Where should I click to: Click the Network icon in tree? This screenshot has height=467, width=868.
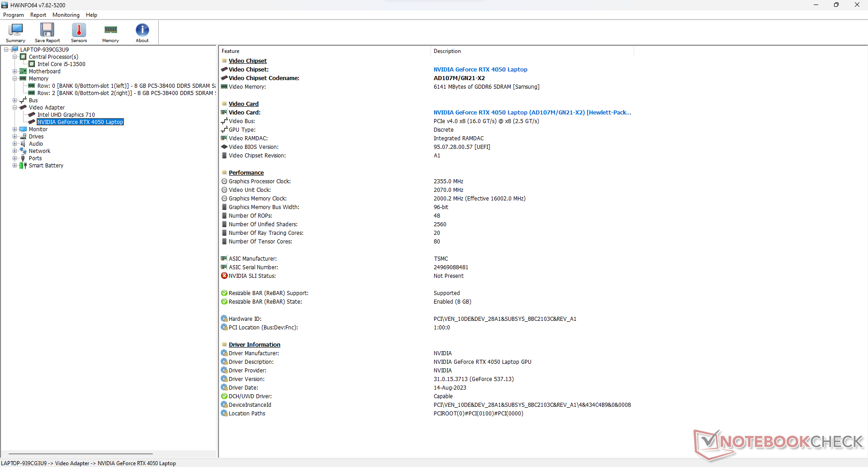click(23, 151)
